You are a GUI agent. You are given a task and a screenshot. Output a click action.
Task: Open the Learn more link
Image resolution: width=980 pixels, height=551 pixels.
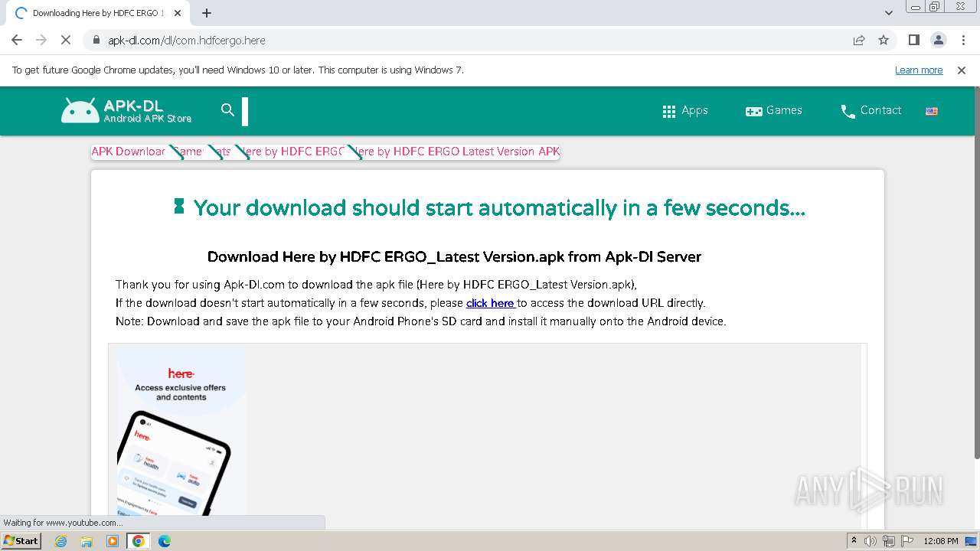(x=919, y=70)
